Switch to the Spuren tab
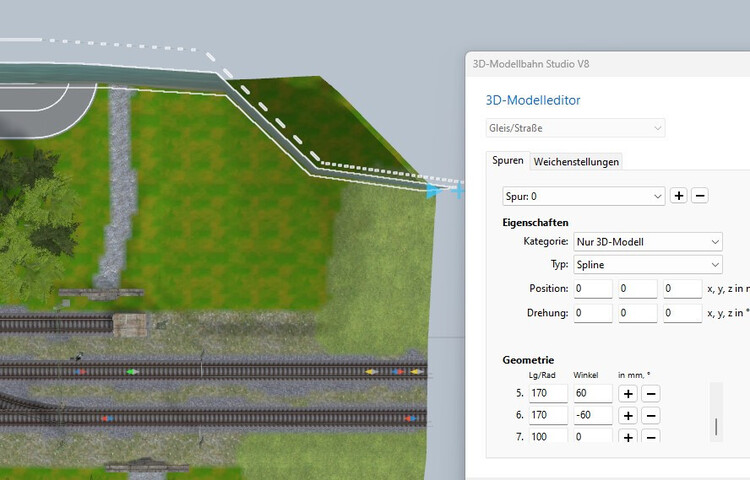Image resolution: width=750 pixels, height=480 pixels. pyautogui.click(x=507, y=161)
